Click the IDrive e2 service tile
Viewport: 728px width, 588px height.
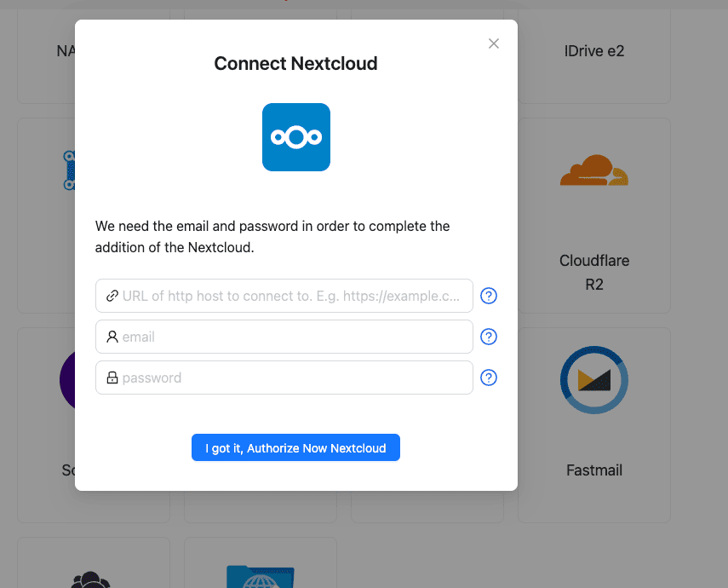click(594, 50)
